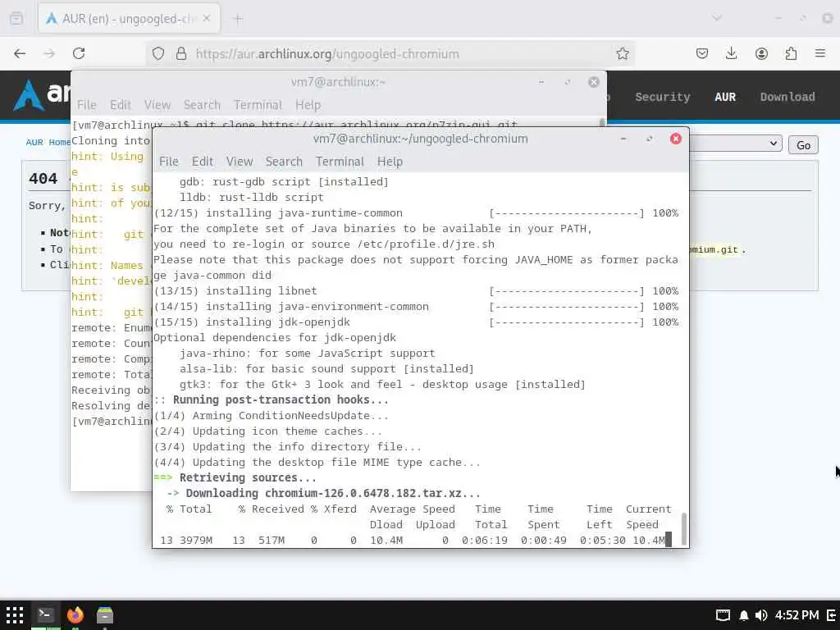Bookmark this page with the star
The height and width of the screenshot is (630, 840).
click(622, 53)
